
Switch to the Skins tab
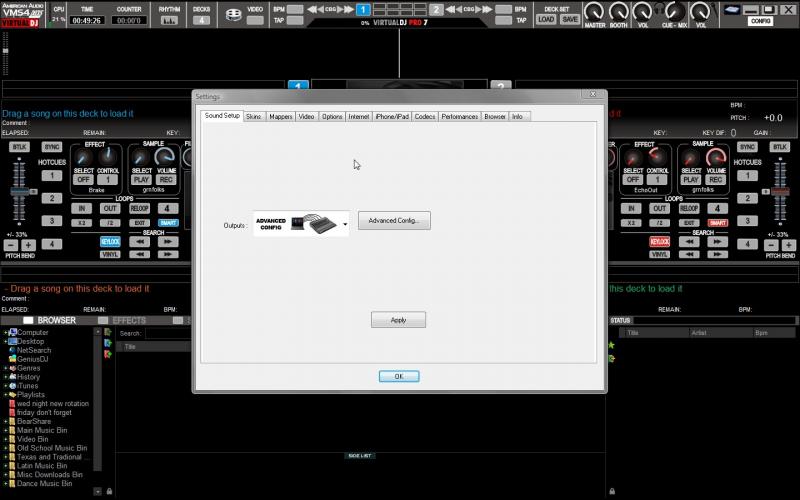pyautogui.click(x=254, y=117)
